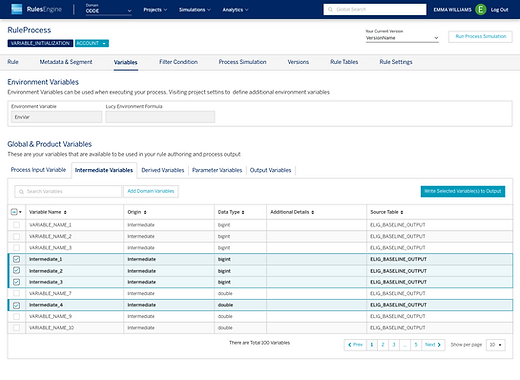Uncheck the Intermediate_4 row checkbox
The image size is (520, 380).
tap(16, 305)
